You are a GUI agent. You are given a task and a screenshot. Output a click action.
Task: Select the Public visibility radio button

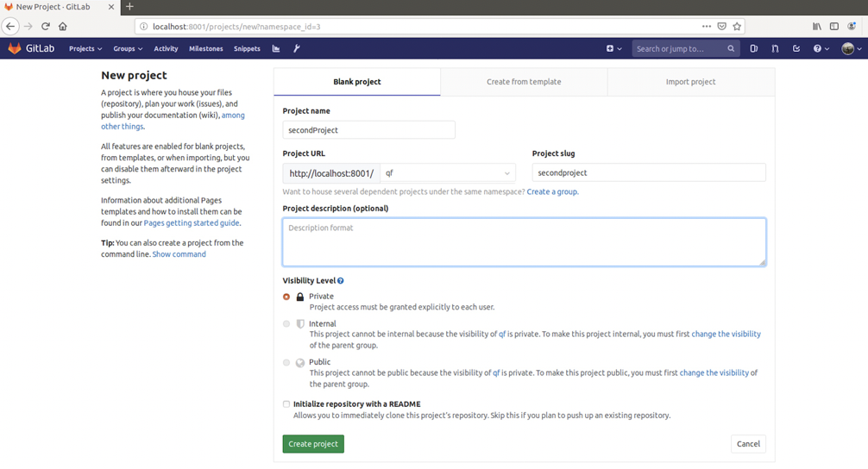click(x=286, y=362)
